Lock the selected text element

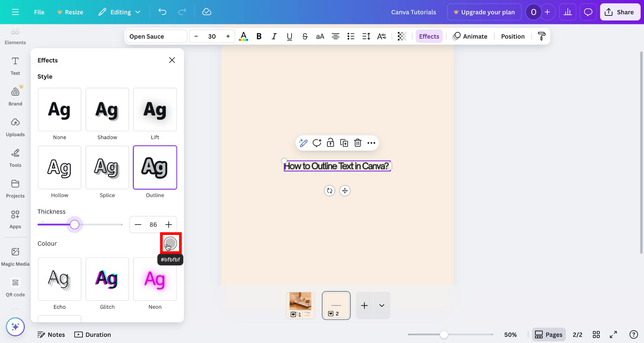pyautogui.click(x=330, y=143)
